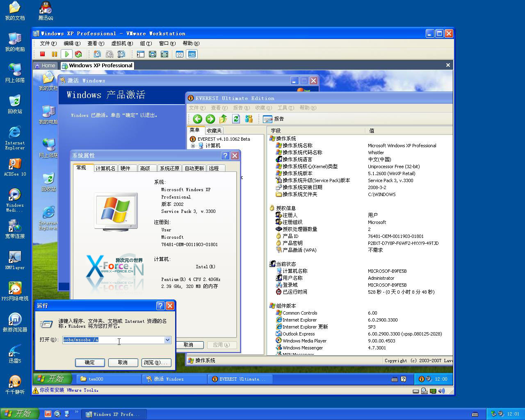Click 确定 in the Run dialog
Screen dimensions: 525x420
(x=89, y=363)
